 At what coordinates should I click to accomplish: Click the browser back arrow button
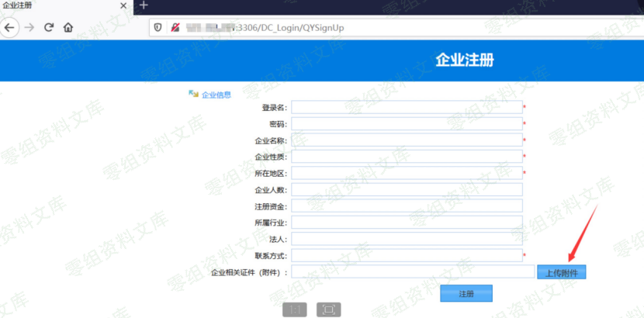(9, 27)
